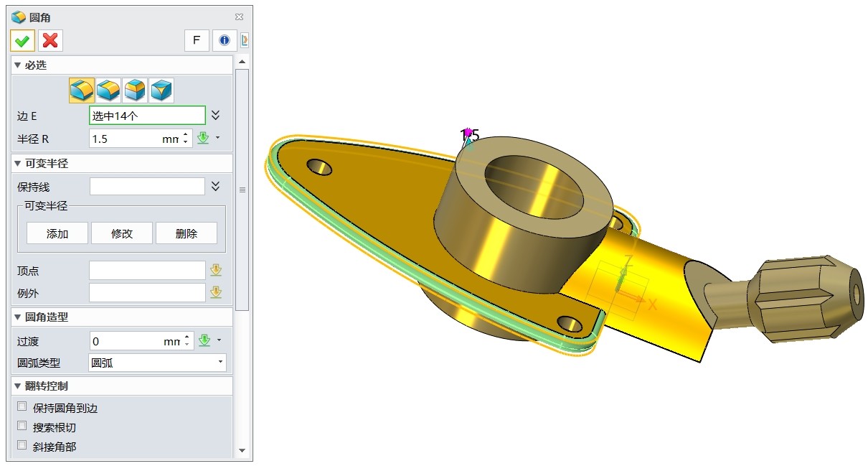Screen dimensions: 868x466
Task: Select the third fillet type icon
Action: click(x=135, y=90)
